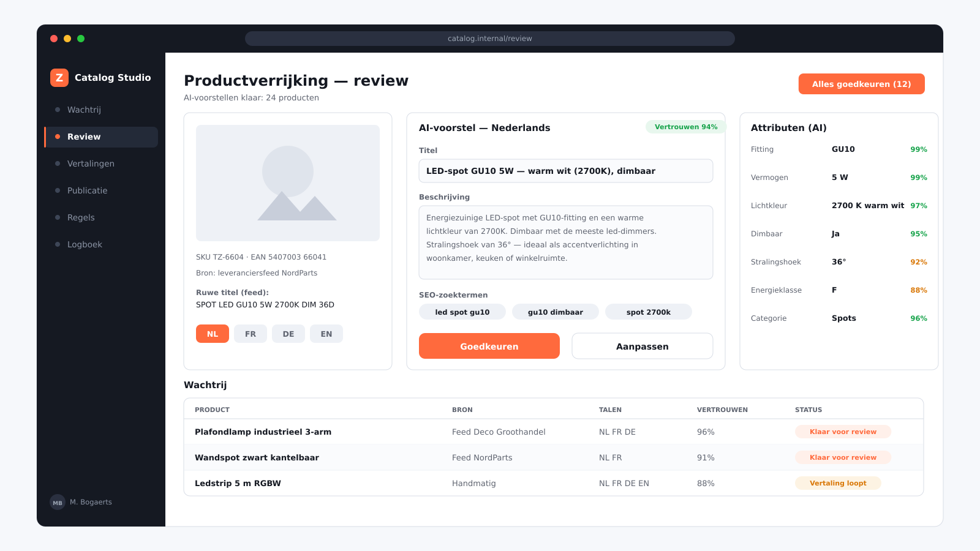Open Wandspot zwart kantelbaar row
The width and height of the screenshot is (980, 551).
[554, 457]
